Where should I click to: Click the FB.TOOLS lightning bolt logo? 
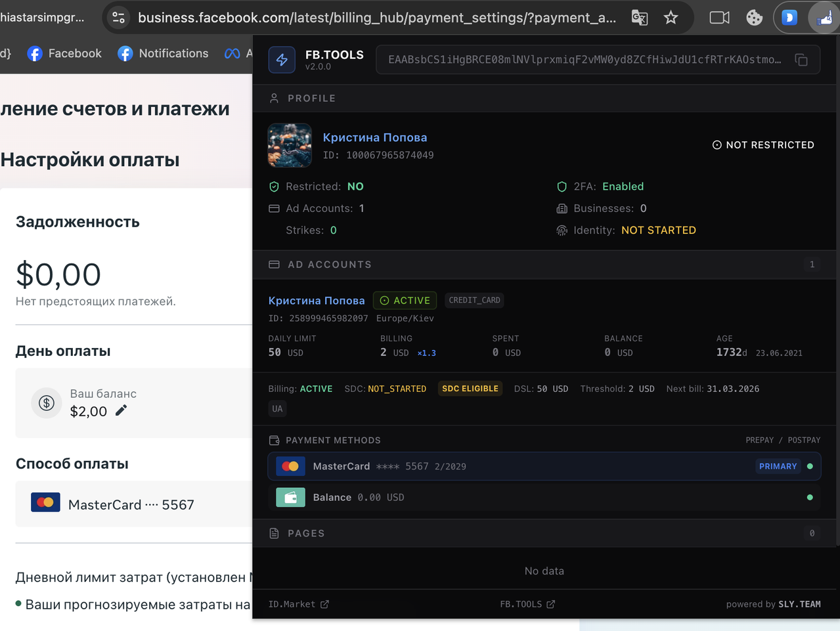click(x=282, y=60)
